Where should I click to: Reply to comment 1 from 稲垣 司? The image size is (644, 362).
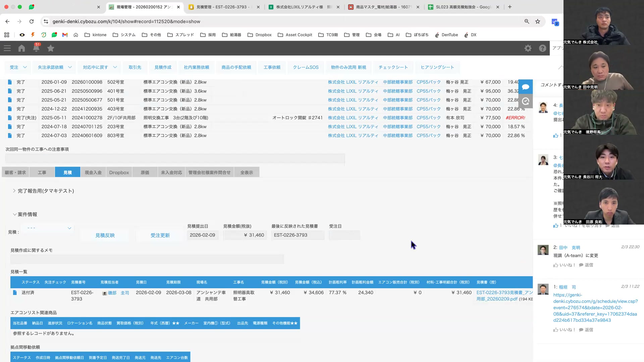click(586, 330)
